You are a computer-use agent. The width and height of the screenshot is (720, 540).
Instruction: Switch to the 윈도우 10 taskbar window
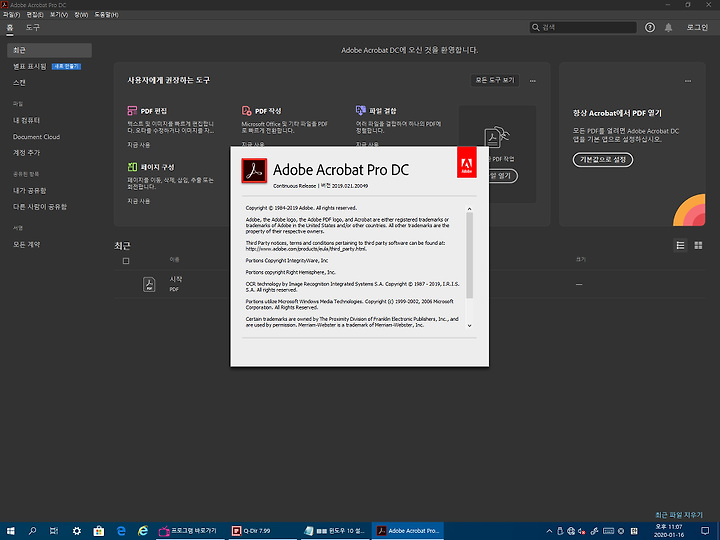coord(335,531)
